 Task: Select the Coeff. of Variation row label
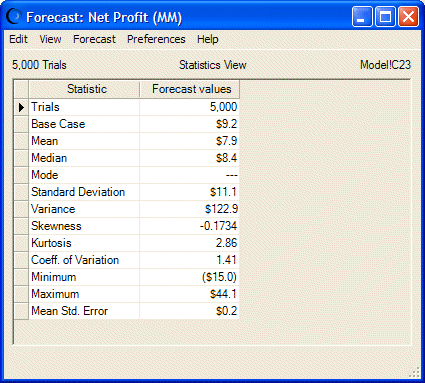75,260
